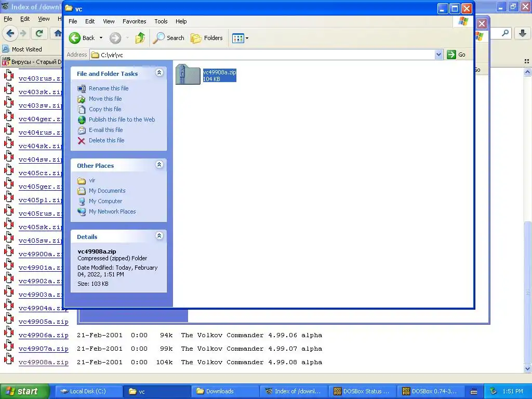The width and height of the screenshot is (532, 399).
Task: Click the Most Visited bookmark
Action: click(x=22, y=49)
